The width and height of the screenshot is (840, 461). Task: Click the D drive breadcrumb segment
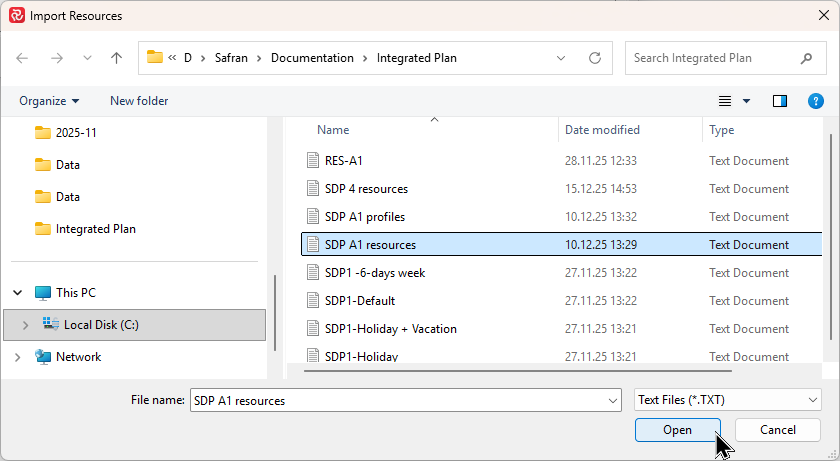coord(188,58)
